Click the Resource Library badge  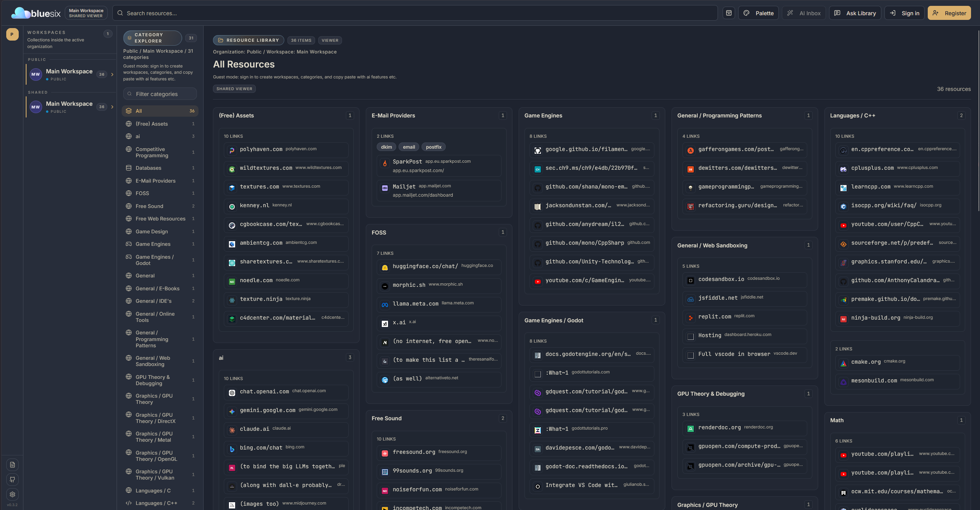click(x=248, y=40)
